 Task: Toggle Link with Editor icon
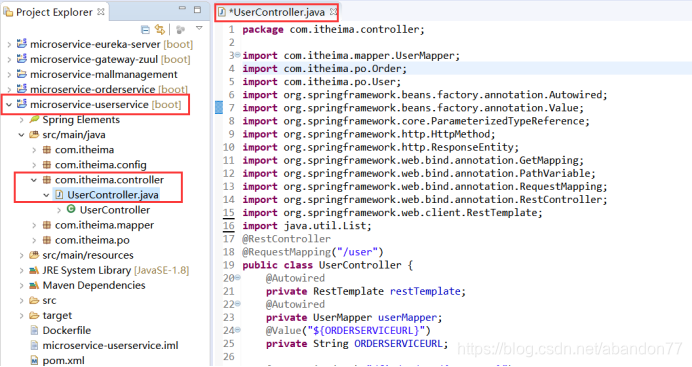(x=160, y=30)
